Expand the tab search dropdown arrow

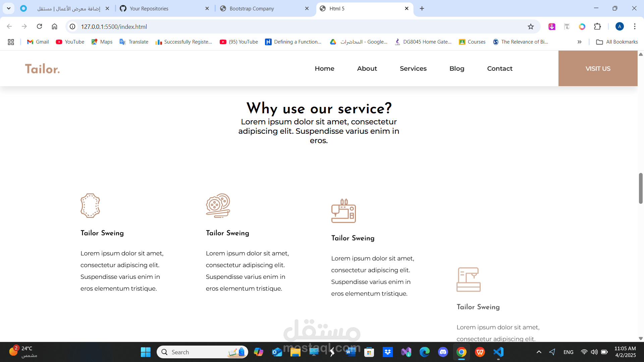9,8
